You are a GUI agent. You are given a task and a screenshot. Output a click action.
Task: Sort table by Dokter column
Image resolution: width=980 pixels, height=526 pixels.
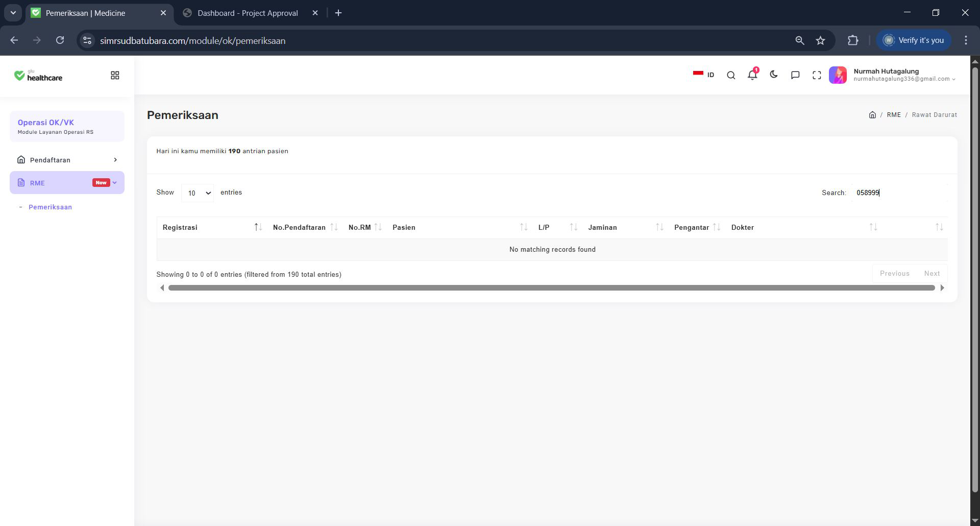tap(803, 227)
